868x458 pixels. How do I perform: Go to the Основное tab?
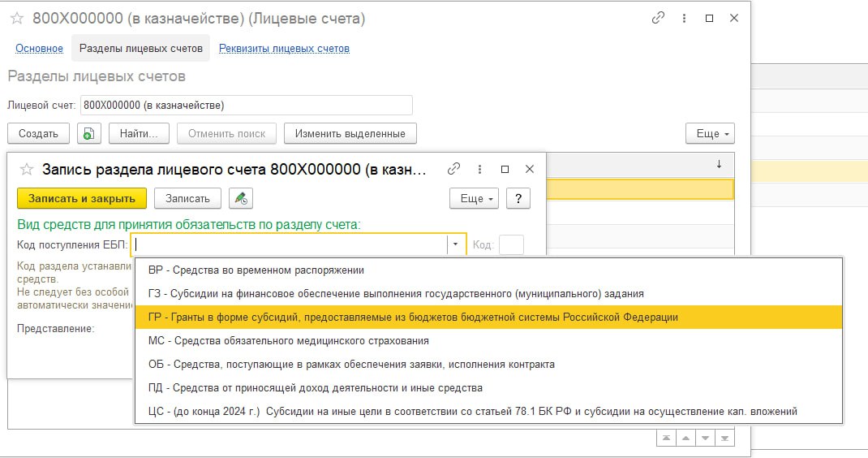(39, 48)
